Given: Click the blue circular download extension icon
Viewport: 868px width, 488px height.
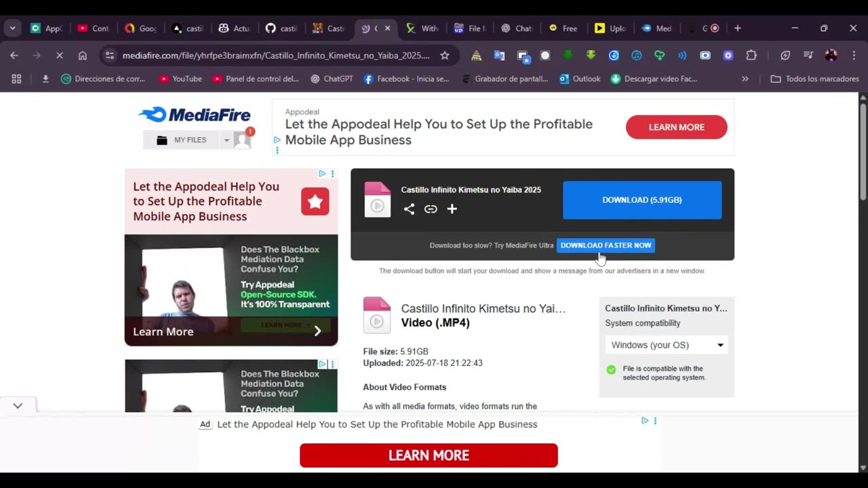Looking at the screenshot, I should click(614, 56).
